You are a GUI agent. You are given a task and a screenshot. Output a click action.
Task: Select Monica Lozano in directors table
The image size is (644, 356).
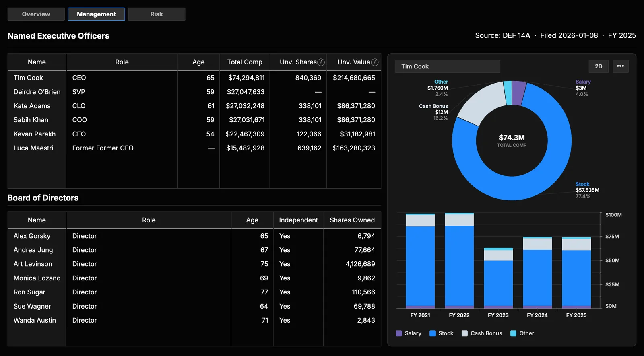point(194,278)
